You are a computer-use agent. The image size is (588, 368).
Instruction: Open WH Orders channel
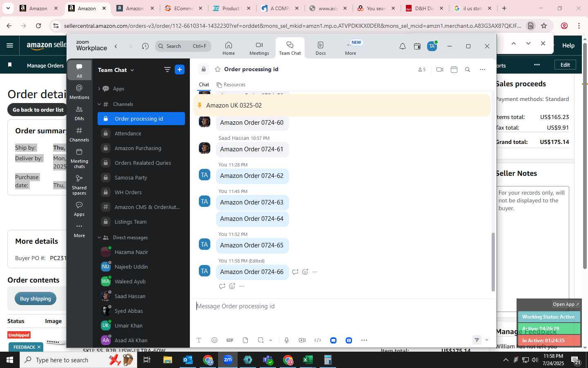point(141,192)
